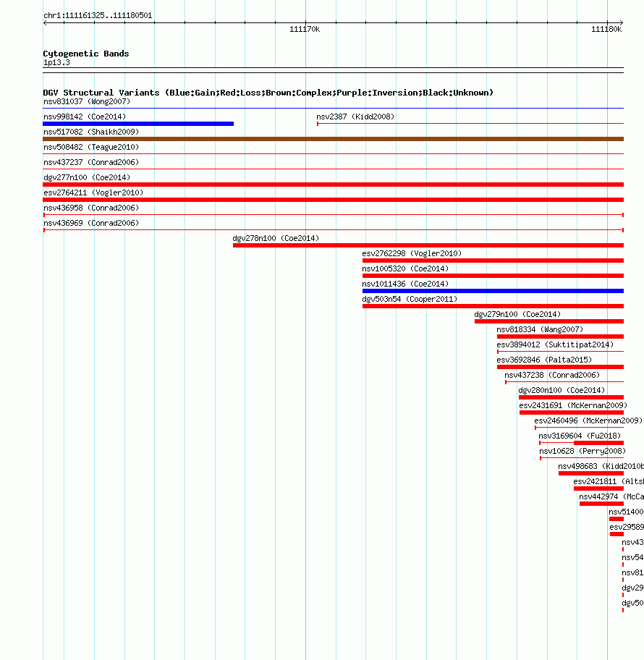Open dgv278n100 (Coe2014) label
The image size is (644, 660).
[276, 238]
